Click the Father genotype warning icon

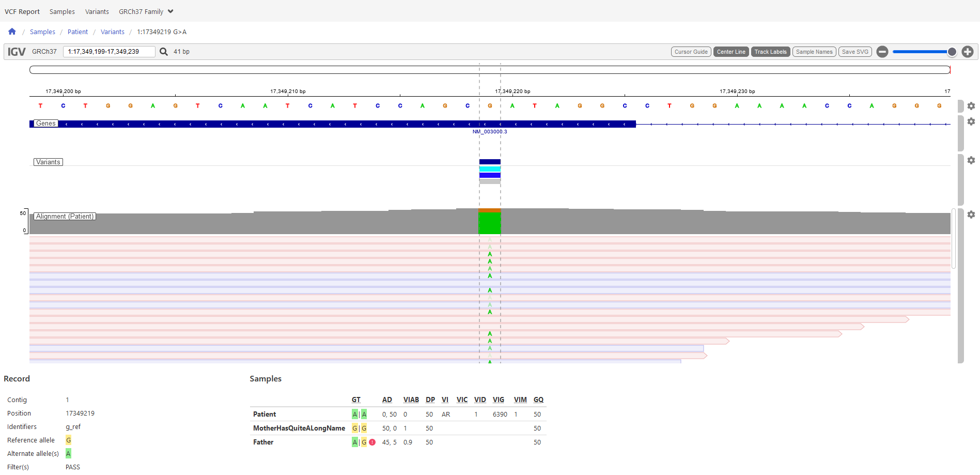[372, 442]
